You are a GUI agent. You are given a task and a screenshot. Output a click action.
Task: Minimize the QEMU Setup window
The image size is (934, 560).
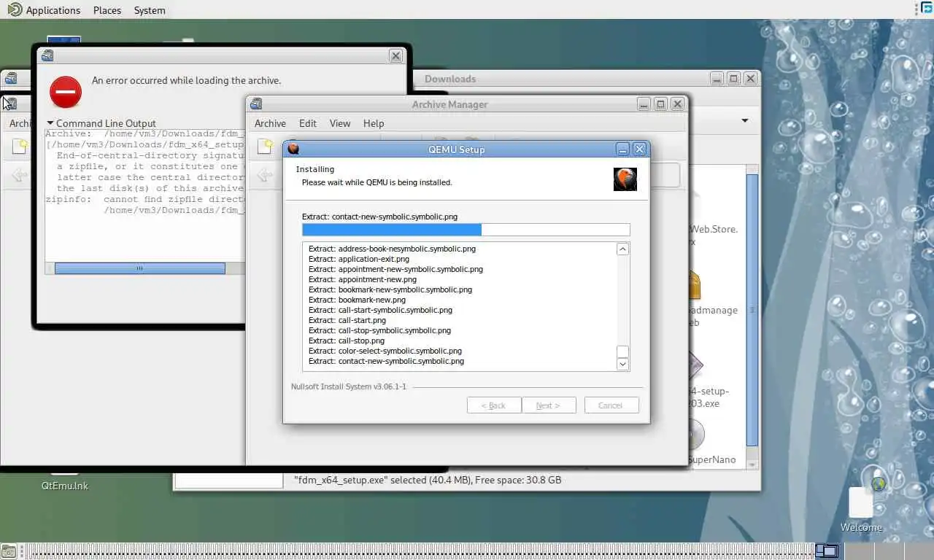622,149
